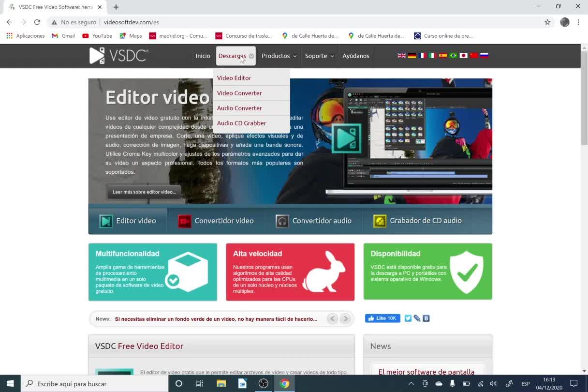Select the Chinese flag language icon
Image resolution: width=588 pixels, height=392 pixels.
tap(473, 56)
